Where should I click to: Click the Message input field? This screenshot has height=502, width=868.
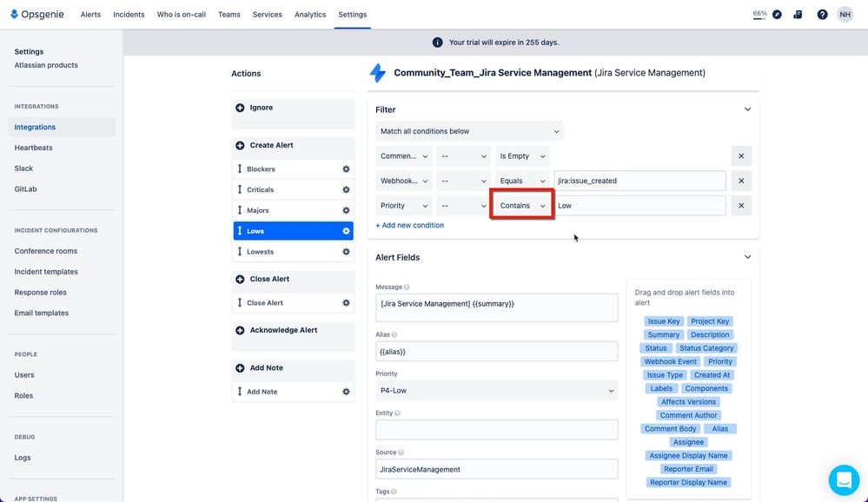pos(496,307)
